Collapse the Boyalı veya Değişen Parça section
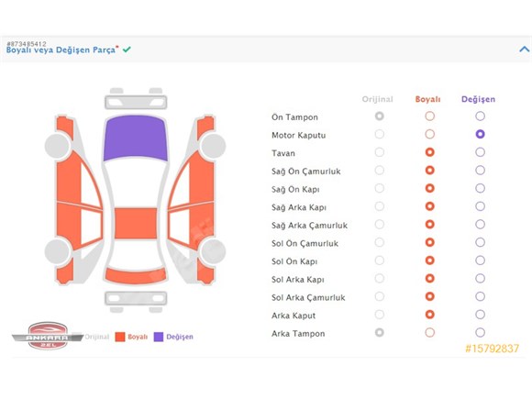 524,50
